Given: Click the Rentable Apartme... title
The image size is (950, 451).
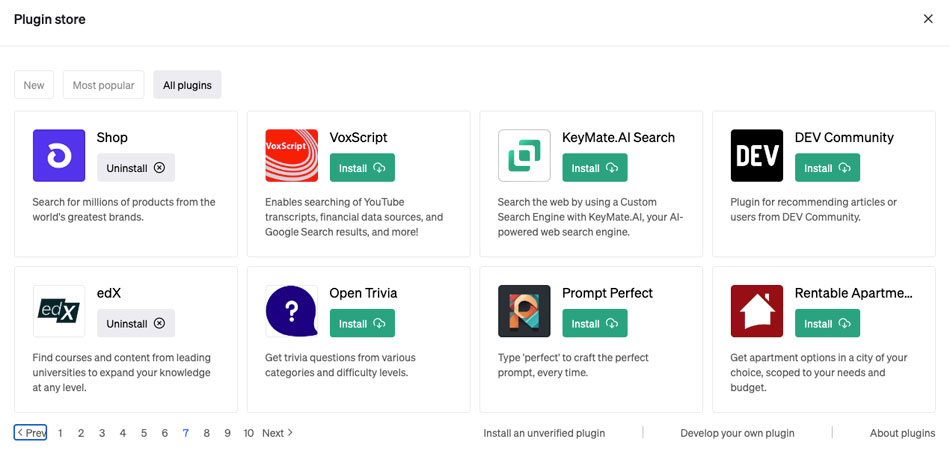Looking at the screenshot, I should coord(854,293).
